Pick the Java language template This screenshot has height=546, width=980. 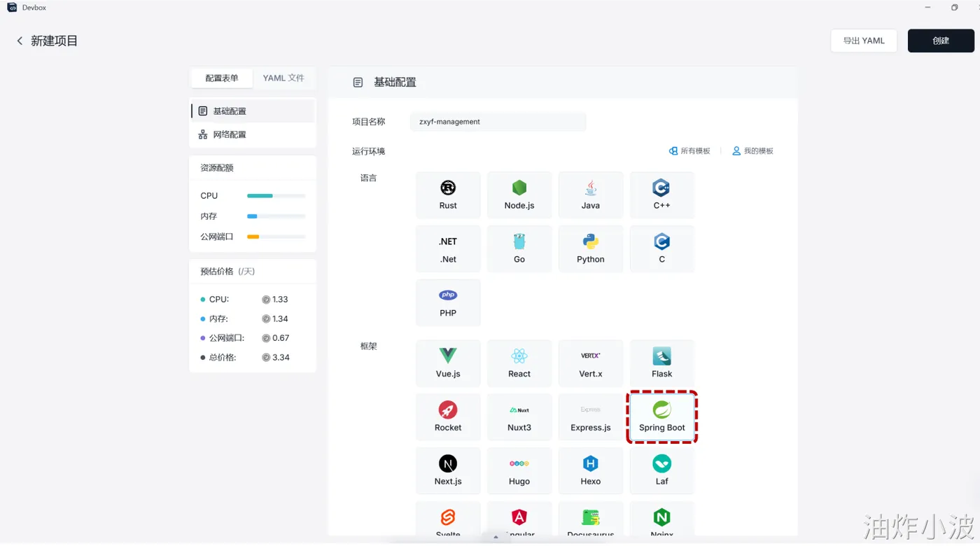coord(591,195)
